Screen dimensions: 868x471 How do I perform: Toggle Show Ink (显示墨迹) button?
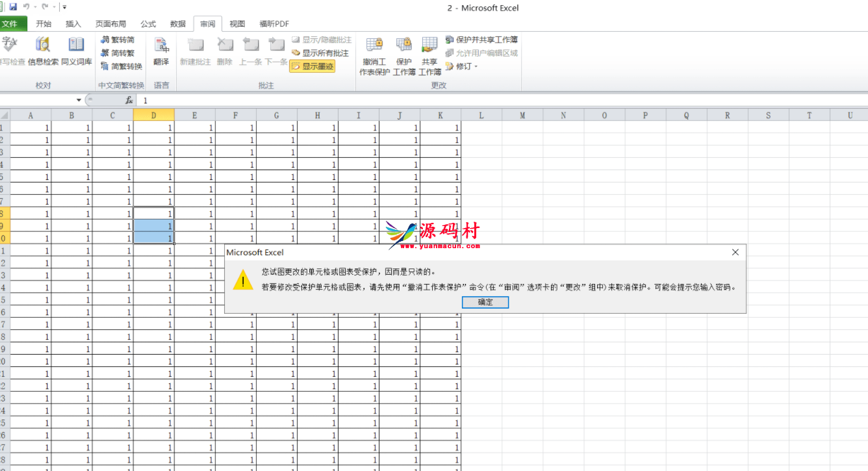313,66
